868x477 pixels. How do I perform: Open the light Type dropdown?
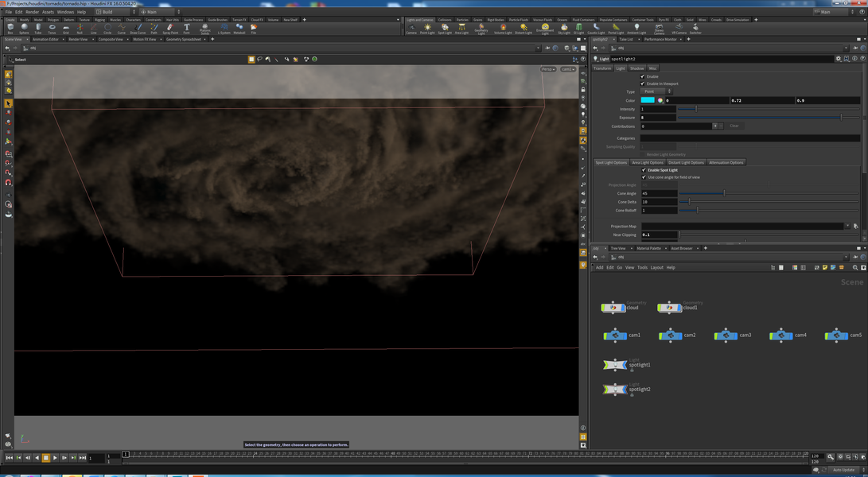point(656,91)
